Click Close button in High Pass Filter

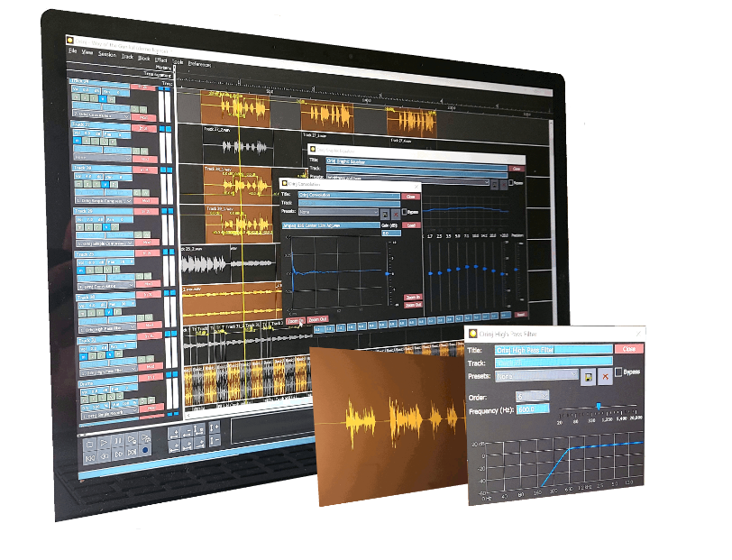tap(628, 349)
